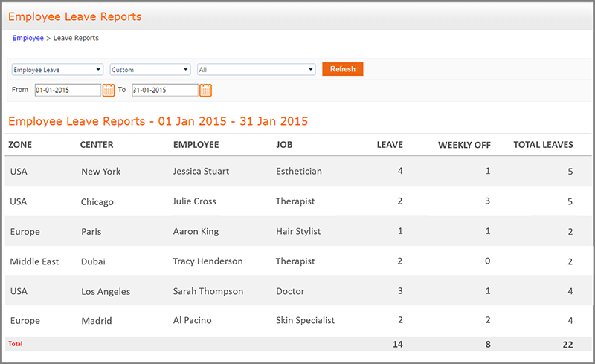Open the From date calendar picker

coord(108,90)
